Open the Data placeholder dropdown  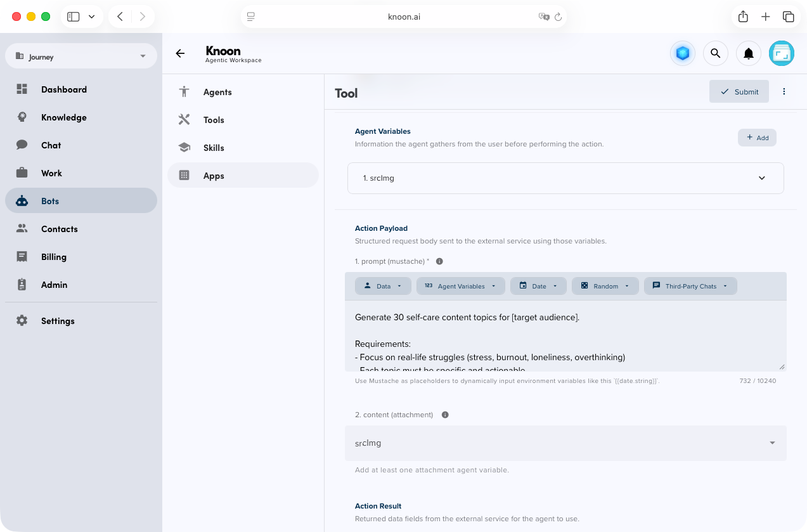pos(383,286)
